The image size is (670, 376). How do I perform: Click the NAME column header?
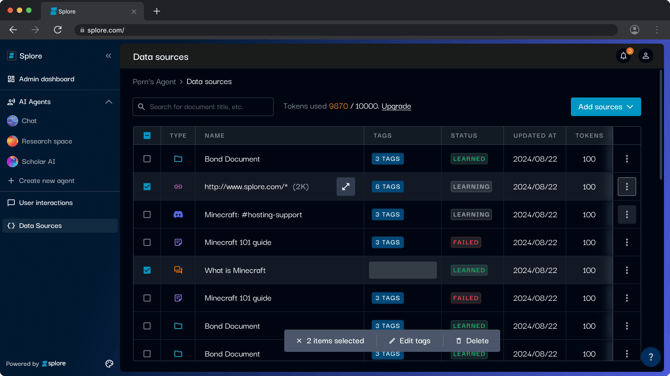215,135
